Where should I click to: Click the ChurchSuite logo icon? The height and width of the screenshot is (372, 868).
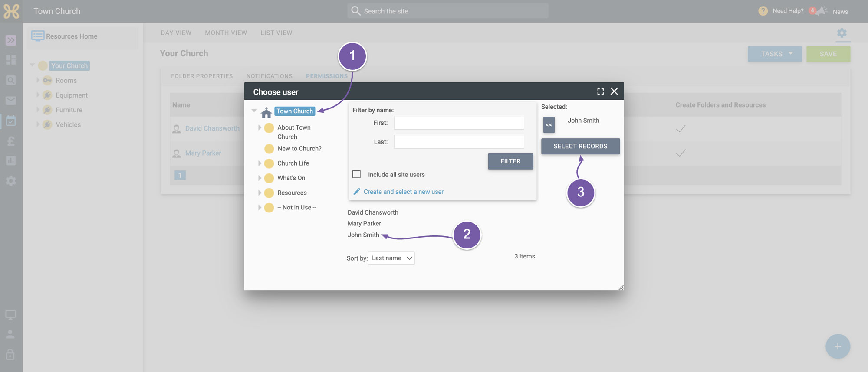click(11, 11)
